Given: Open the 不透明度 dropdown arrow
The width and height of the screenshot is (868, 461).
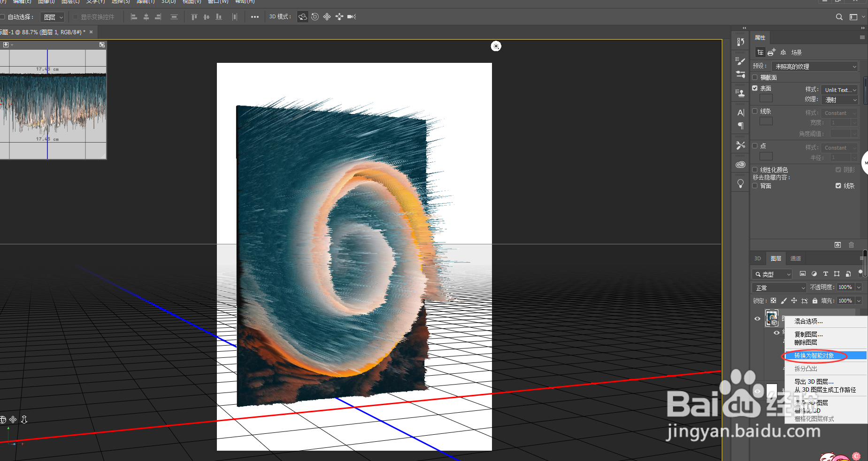Looking at the screenshot, I should 859,287.
